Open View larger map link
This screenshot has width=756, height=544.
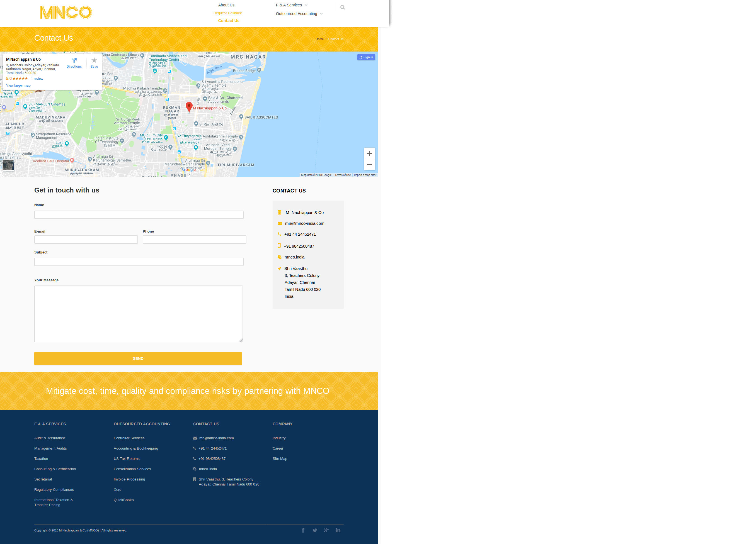[18, 86]
